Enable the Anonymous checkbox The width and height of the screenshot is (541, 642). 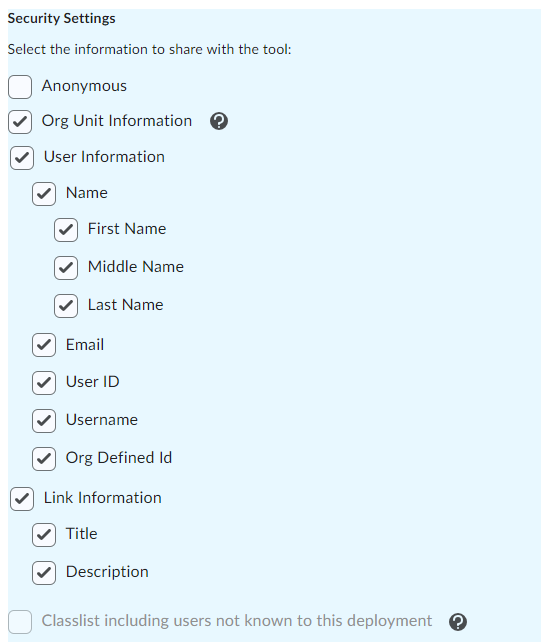tap(20, 87)
